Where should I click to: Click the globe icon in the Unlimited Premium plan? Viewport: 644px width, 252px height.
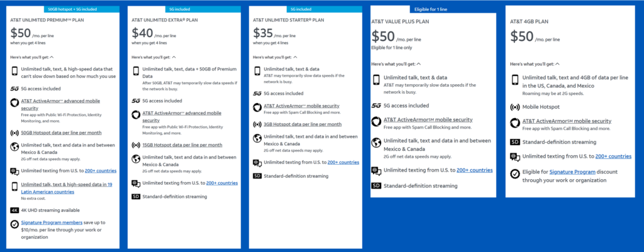15,146
